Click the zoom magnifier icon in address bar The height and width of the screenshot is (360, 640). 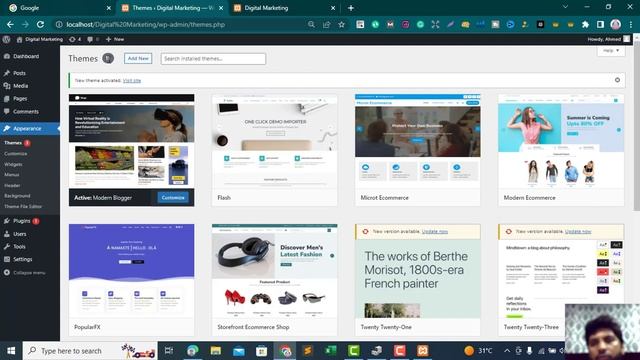[311, 24]
